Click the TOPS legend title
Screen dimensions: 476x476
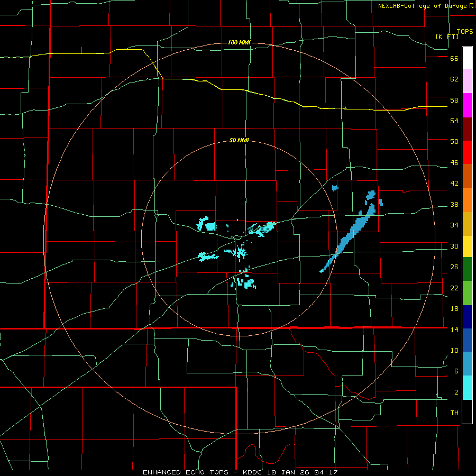pos(465,32)
